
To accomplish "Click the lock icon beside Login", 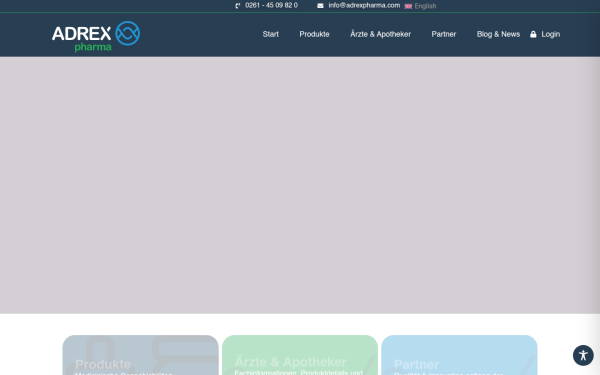I will point(533,34).
